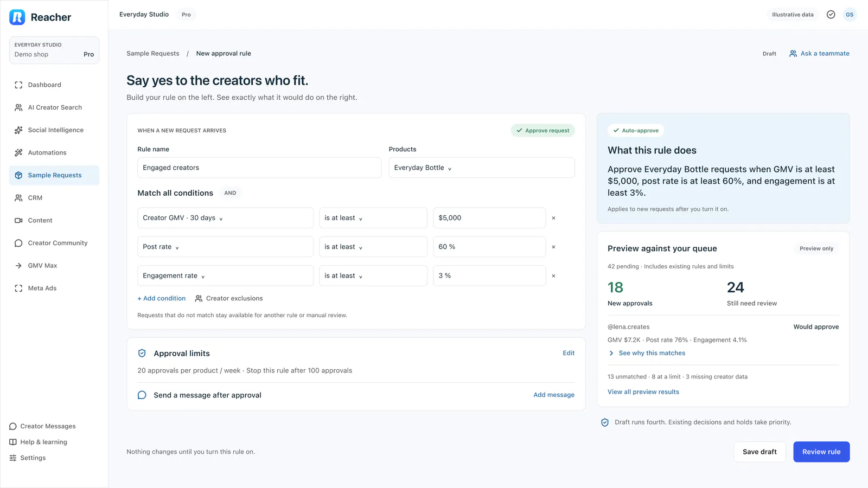
Task: Click the 60 % value field
Action: tap(489, 247)
